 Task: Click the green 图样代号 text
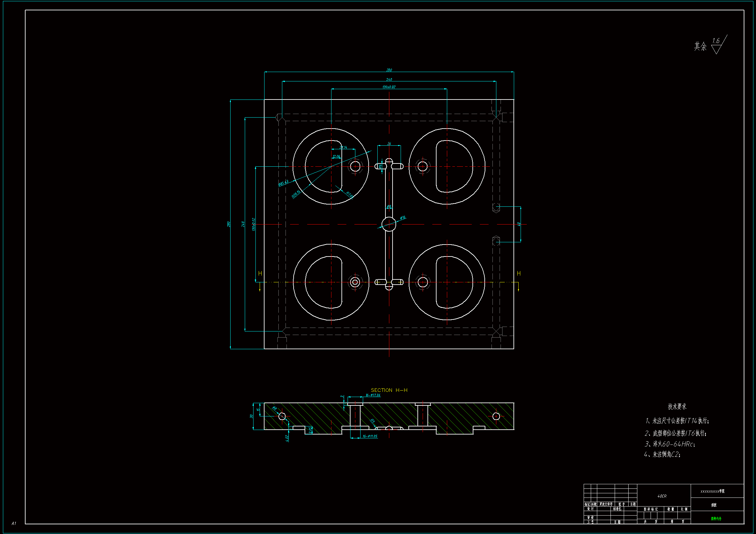[x=716, y=519]
